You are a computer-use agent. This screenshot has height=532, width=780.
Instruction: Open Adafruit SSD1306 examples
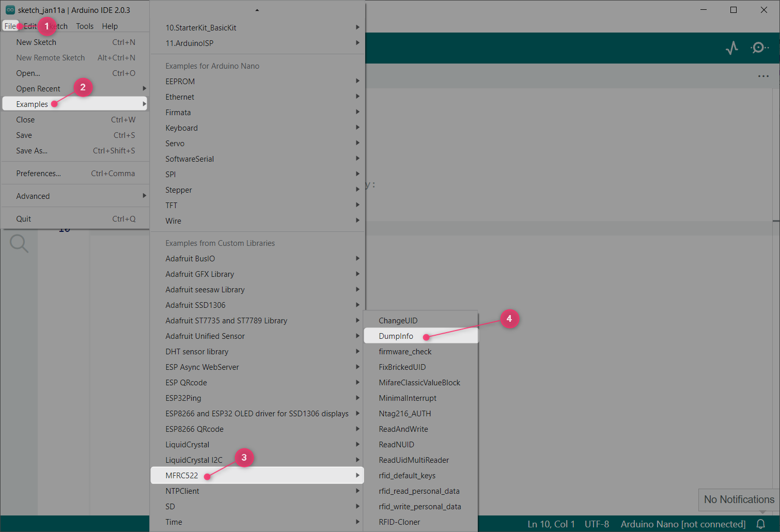257,305
